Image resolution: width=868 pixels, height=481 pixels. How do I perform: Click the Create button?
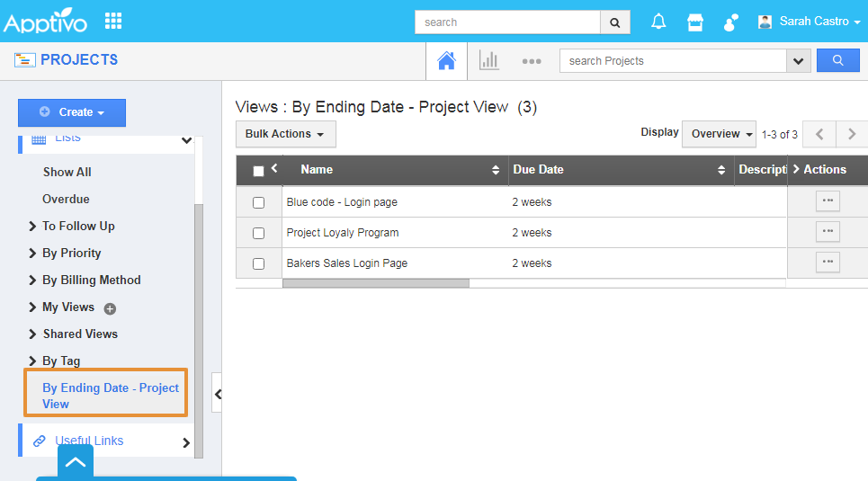[72, 112]
